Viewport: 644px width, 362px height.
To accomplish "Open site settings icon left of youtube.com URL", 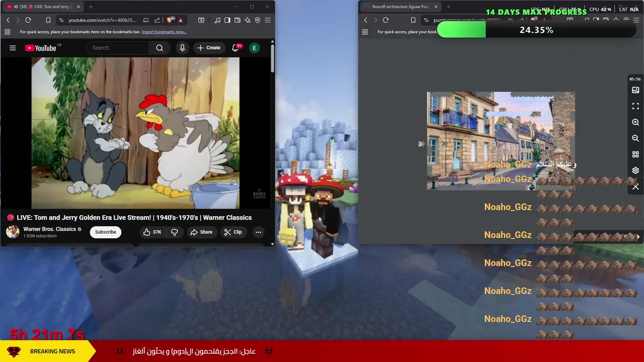I will coord(61,20).
